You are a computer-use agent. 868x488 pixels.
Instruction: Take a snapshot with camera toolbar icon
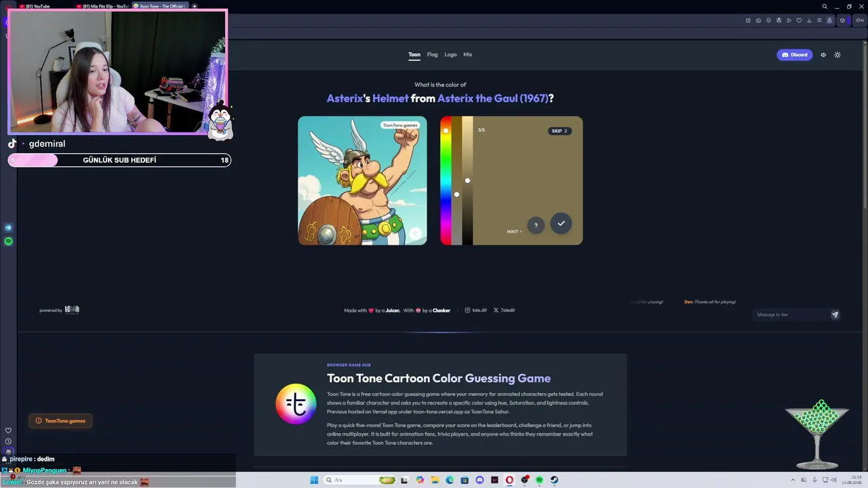click(758, 20)
